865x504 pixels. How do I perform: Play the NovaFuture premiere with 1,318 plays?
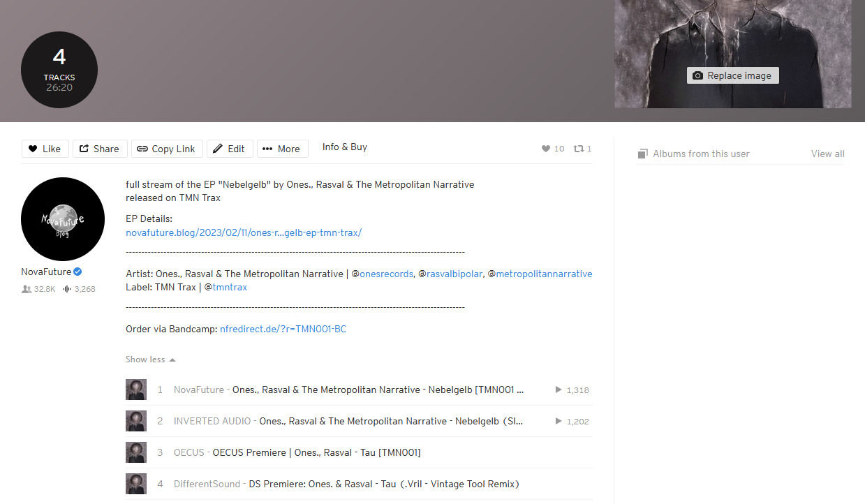pos(557,390)
